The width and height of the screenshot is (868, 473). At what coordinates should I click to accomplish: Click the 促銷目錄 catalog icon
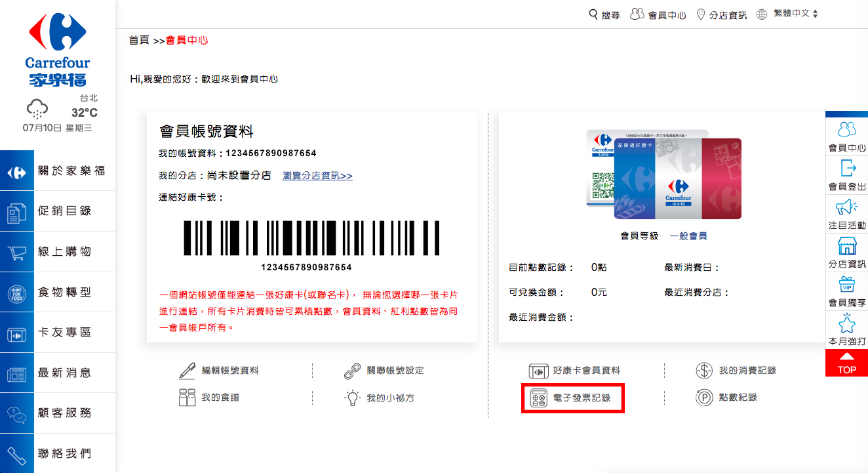(x=16, y=213)
